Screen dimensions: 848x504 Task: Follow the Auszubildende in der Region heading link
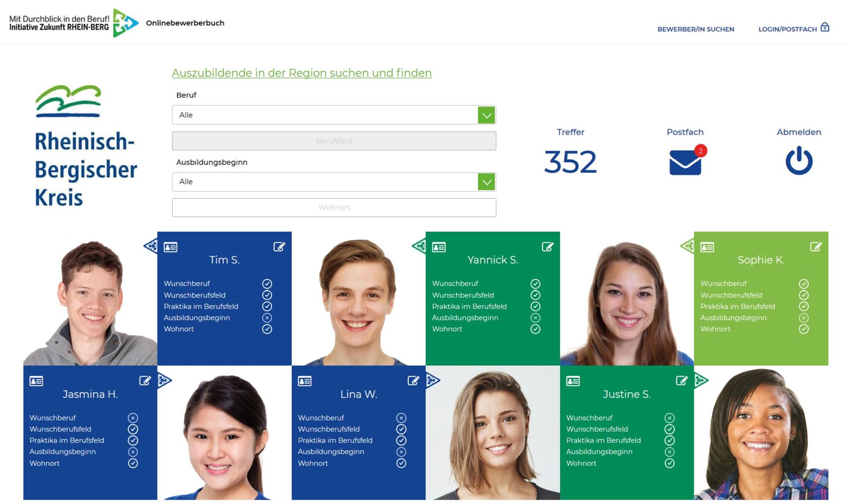(302, 73)
